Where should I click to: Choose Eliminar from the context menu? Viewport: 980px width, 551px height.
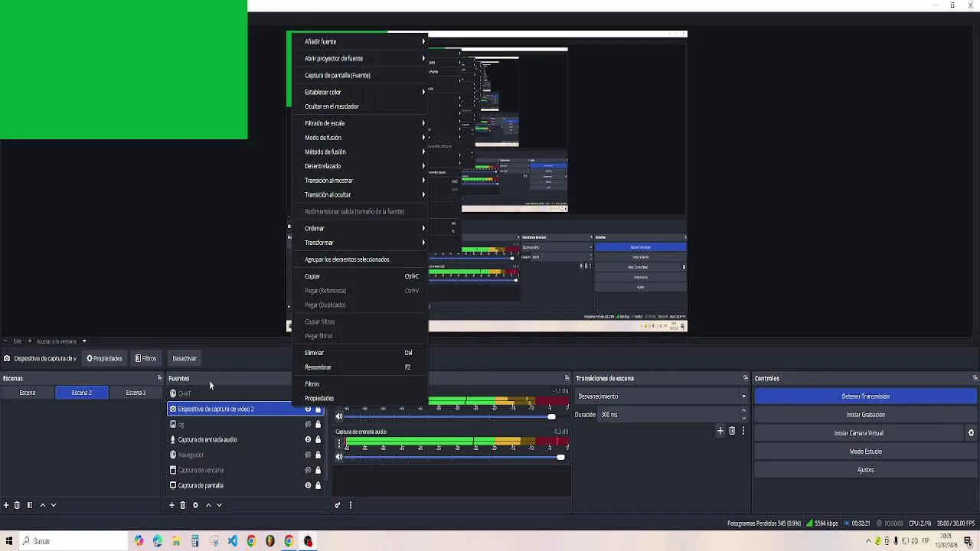click(360, 353)
